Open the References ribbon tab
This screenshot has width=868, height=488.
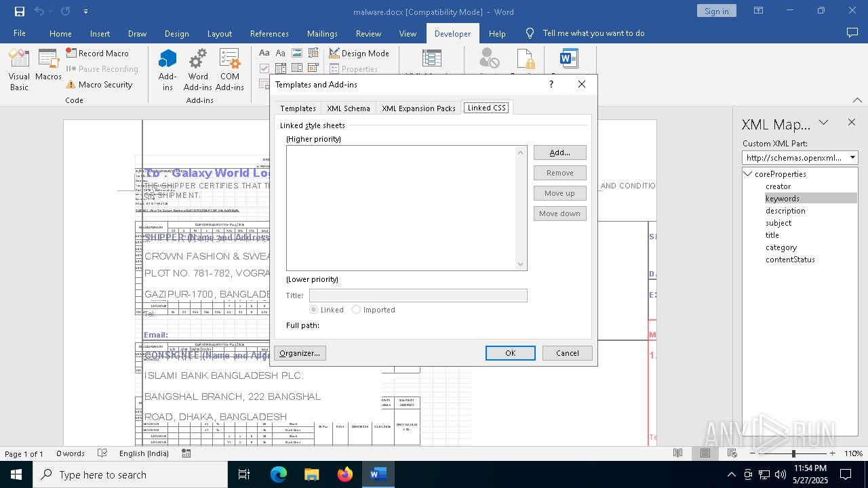click(x=269, y=33)
